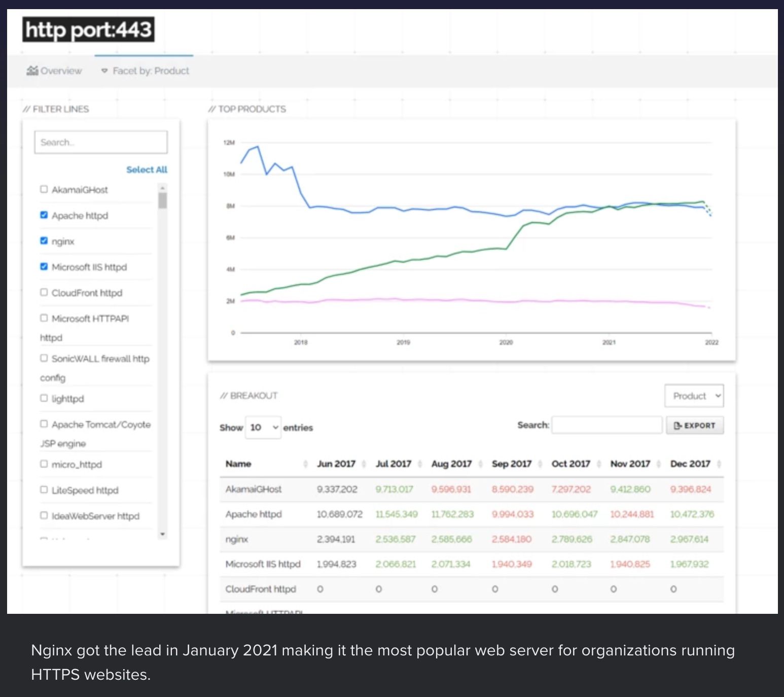
Task: Sort by the Sep 2017 column arrows
Action: click(x=540, y=464)
